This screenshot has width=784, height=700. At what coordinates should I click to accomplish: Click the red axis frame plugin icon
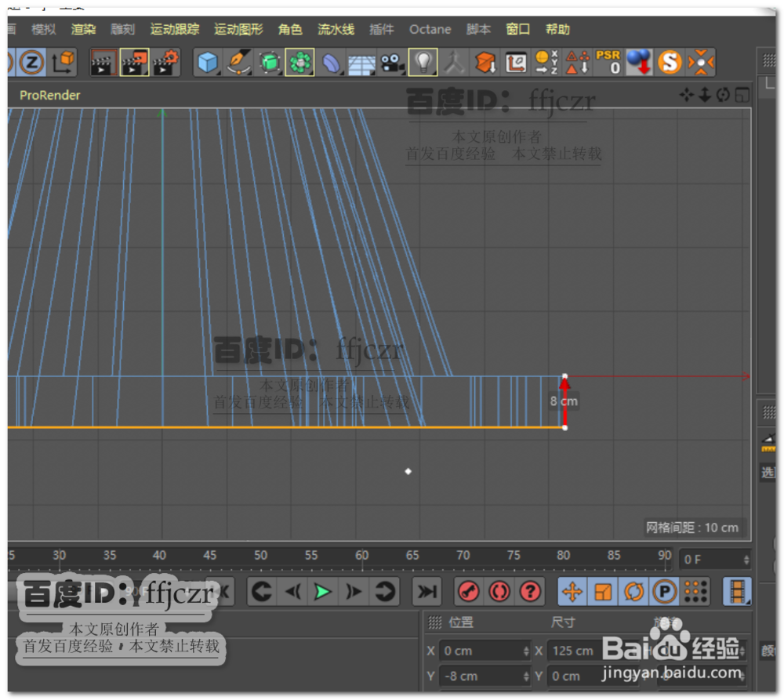click(516, 63)
